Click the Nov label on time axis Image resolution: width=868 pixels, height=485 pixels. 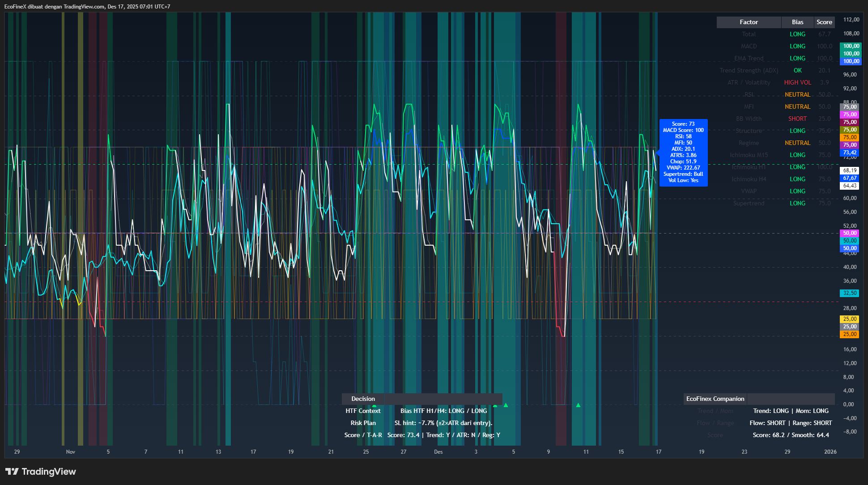71,451
